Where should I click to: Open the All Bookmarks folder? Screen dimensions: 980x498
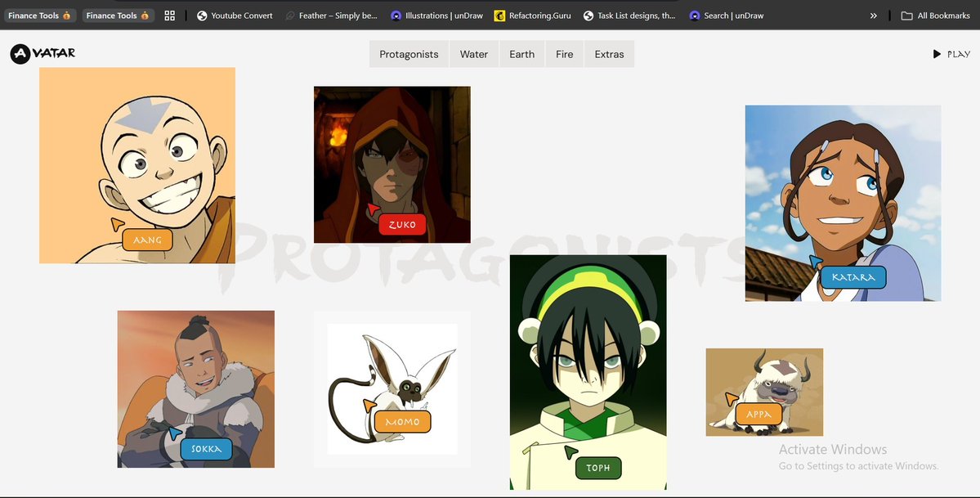(936, 16)
